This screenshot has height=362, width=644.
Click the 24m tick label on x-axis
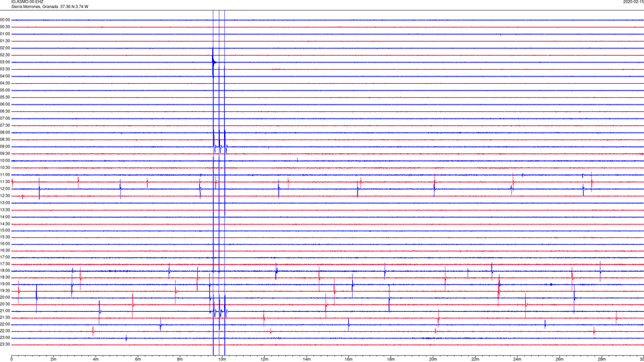pyautogui.click(x=517, y=359)
